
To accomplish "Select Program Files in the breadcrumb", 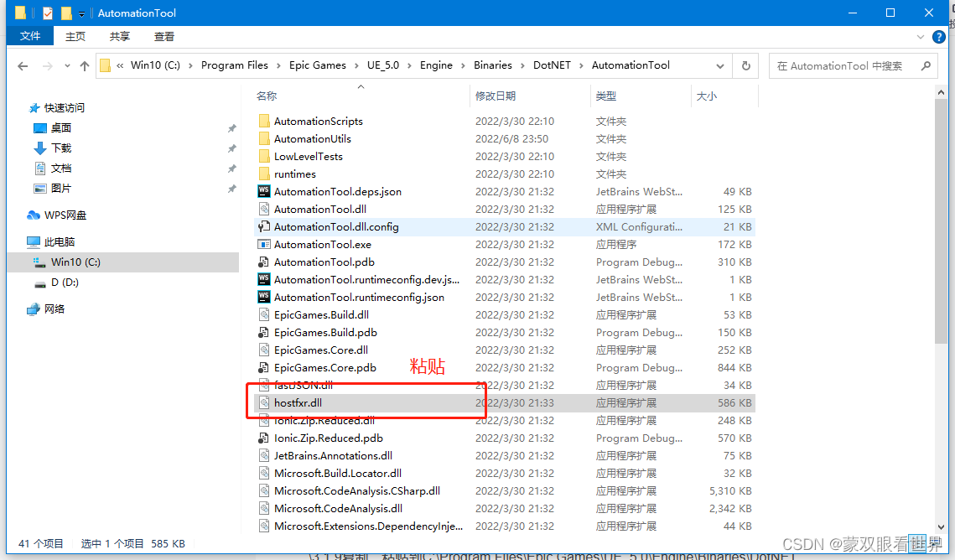I will click(x=235, y=65).
